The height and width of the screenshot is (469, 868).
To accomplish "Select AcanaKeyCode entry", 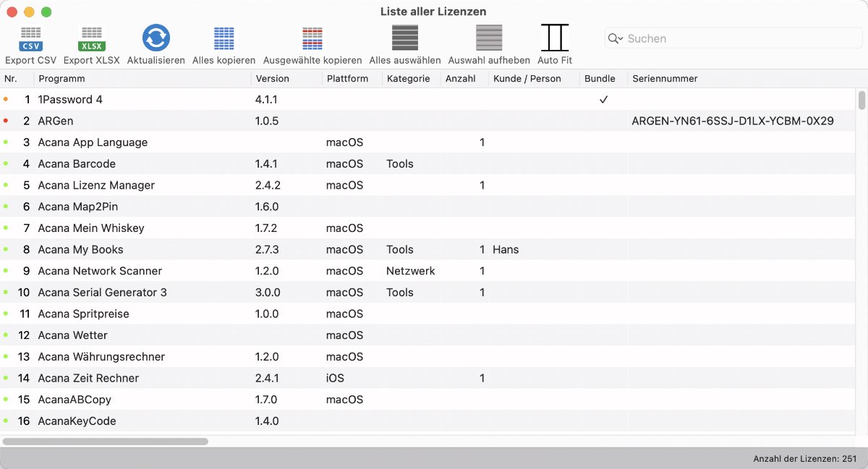I will click(x=428, y=421).
